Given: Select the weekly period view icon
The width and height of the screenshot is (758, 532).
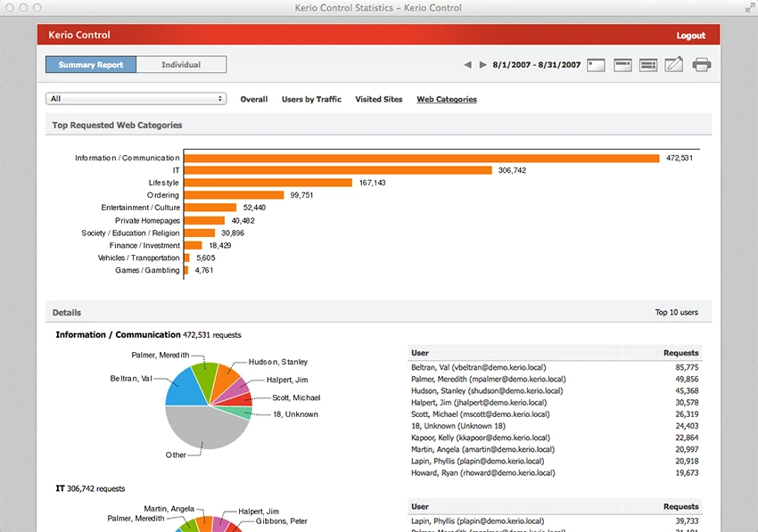Looking at the screenshot, I should (x=622, y=65).
